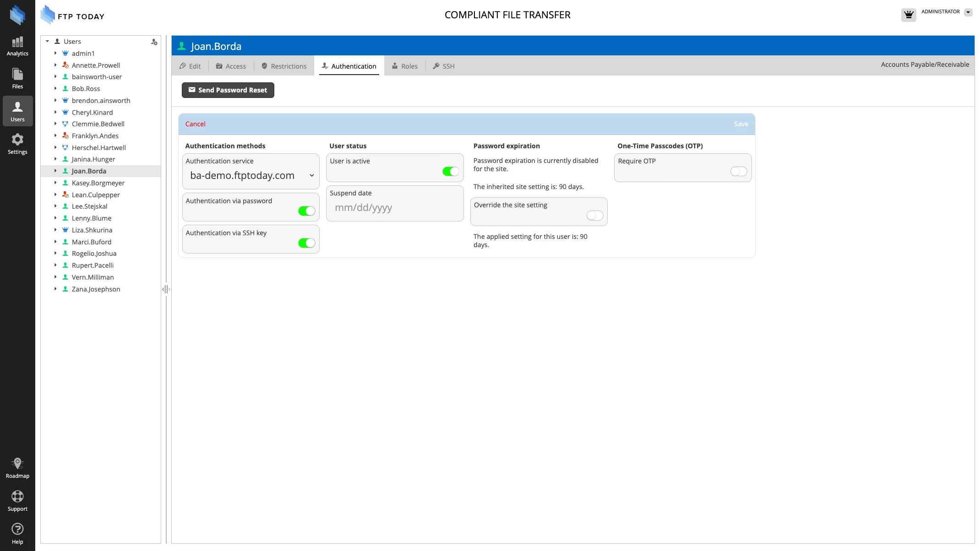Viewport: 980px width, 551px height.
Task: Click the red Cancel link
Action: 195,124
